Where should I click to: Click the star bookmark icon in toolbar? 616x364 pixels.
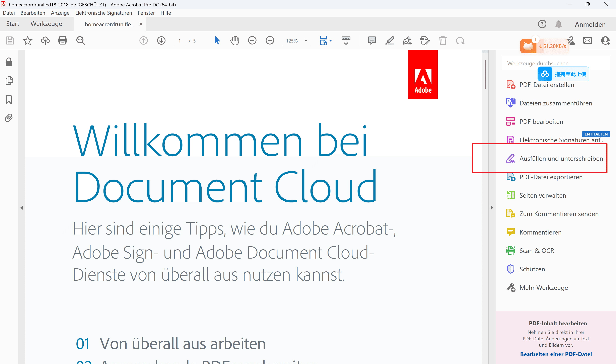(27, 40)
